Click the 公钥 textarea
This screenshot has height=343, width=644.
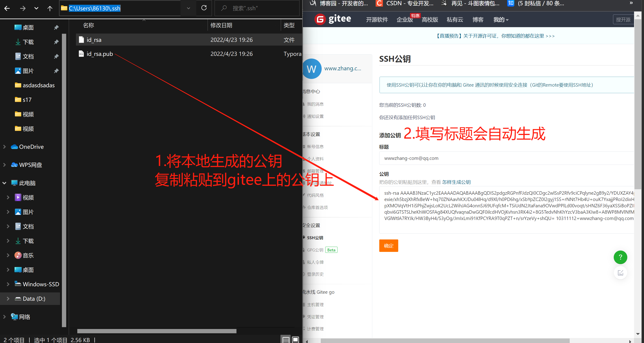click(x=506, y=210)
